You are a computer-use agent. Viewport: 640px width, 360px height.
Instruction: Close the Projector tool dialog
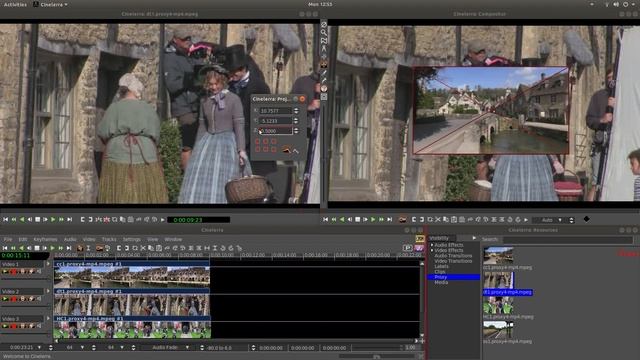click(x=302, y=99)
